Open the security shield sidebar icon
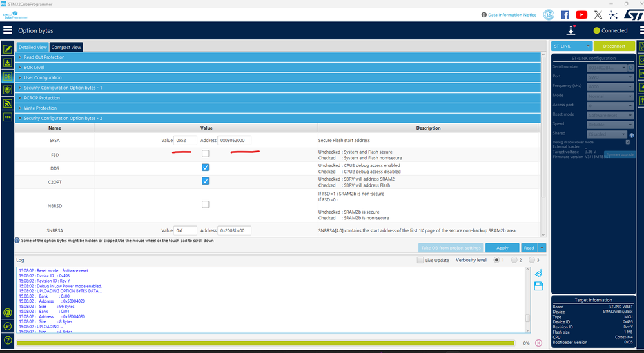The image size is (644, 353). point(7,90)
